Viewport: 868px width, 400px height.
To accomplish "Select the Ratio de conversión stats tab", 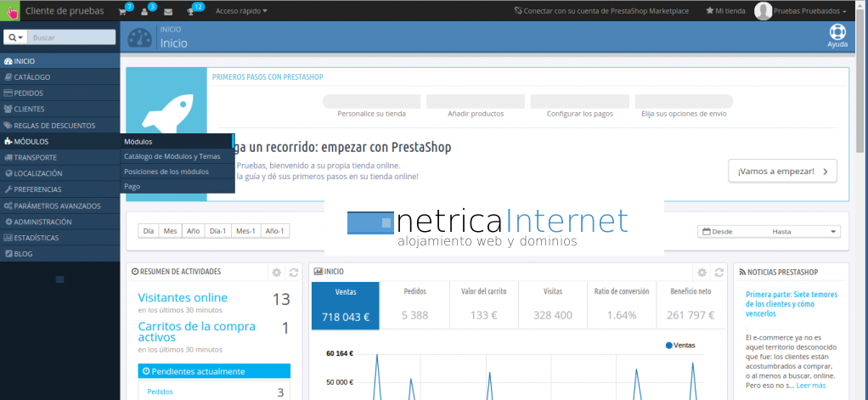I will [622, 306].
